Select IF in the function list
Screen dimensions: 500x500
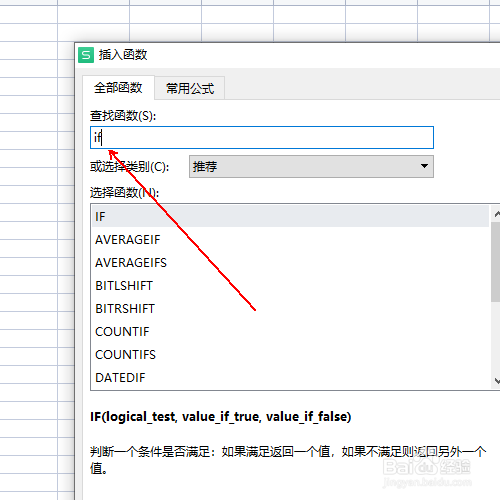pyautogui.click(x=290, y=216)
